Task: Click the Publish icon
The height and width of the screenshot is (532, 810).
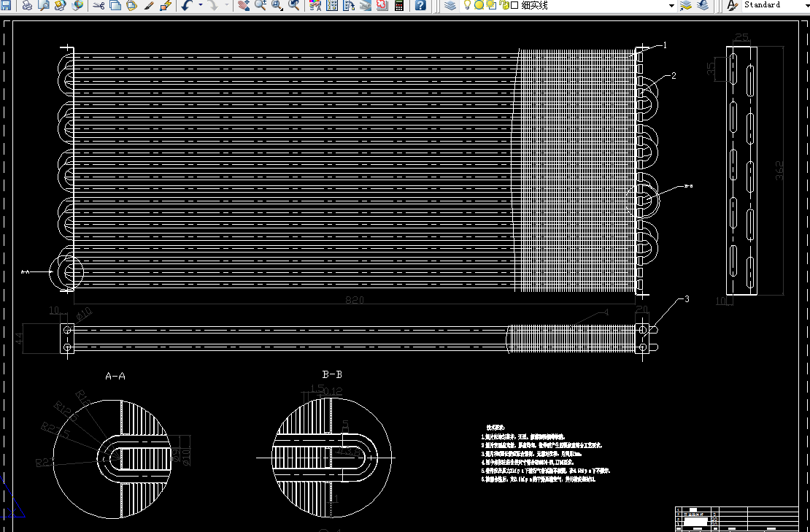Action: (x=61, y=5)
